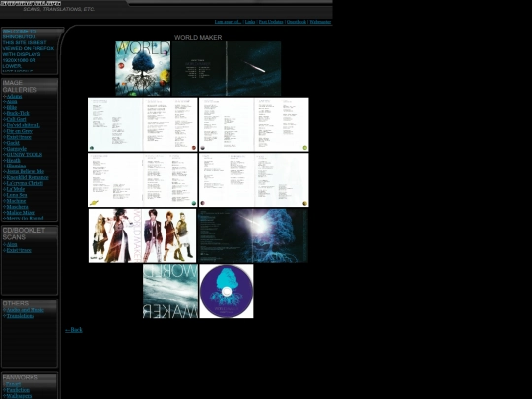Open lyrics page thumbnail with green dot corner
Screen dimensions: 532x399
tap(254, 124)
